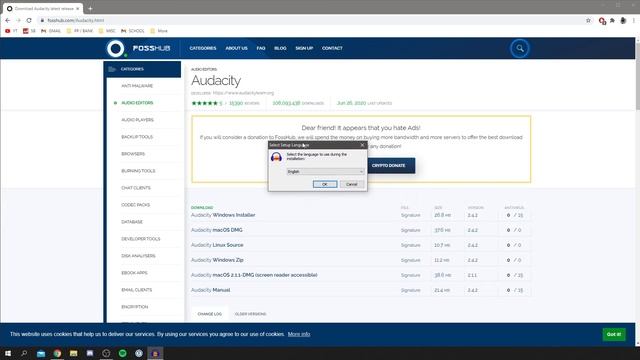Switch to the OLDER VERSIONS tab

point(250,314)
